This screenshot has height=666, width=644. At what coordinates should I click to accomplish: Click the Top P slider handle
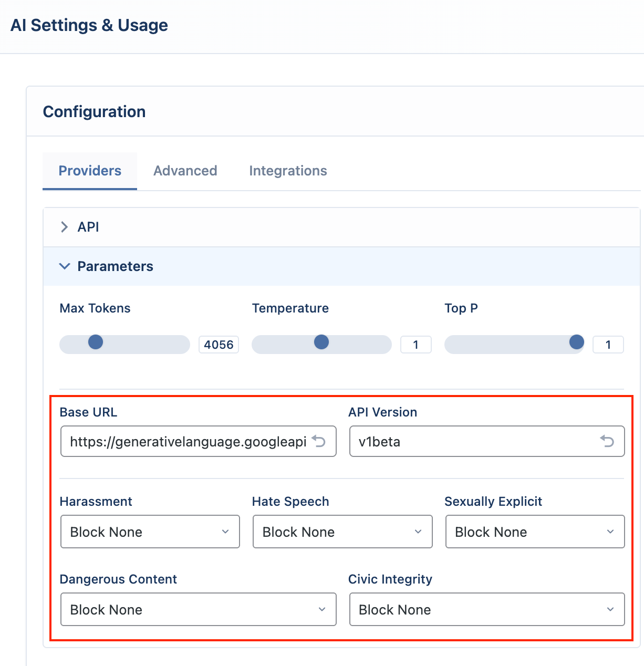577,342
